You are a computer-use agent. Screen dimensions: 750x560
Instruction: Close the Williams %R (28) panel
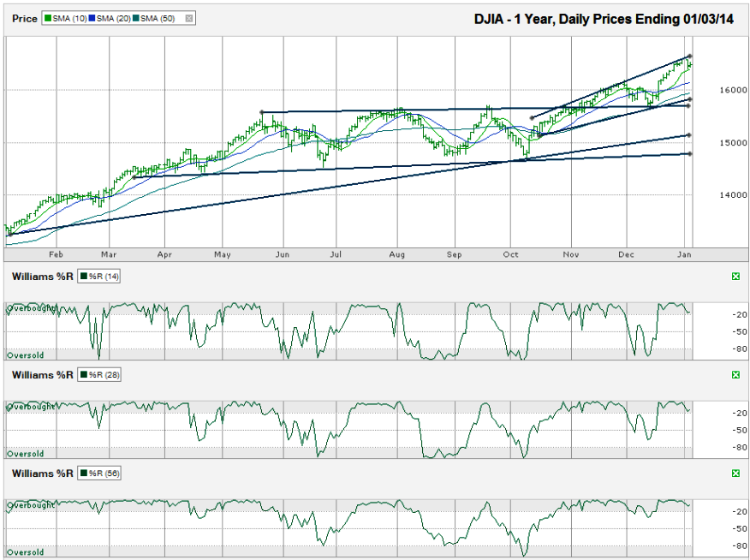[x=735, y=375]
